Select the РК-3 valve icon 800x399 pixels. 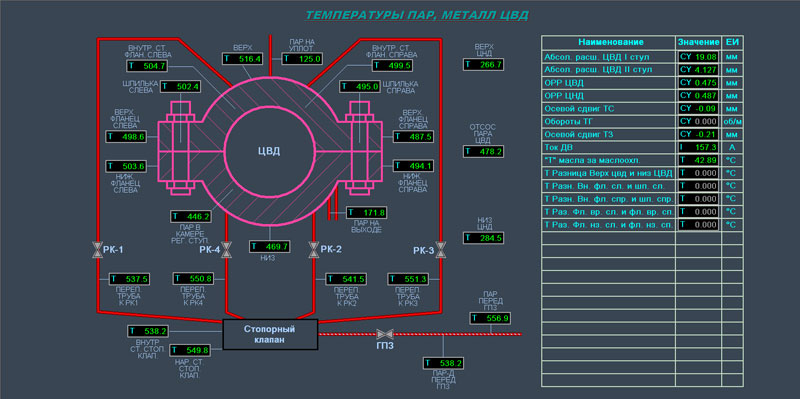click(440, 250)
